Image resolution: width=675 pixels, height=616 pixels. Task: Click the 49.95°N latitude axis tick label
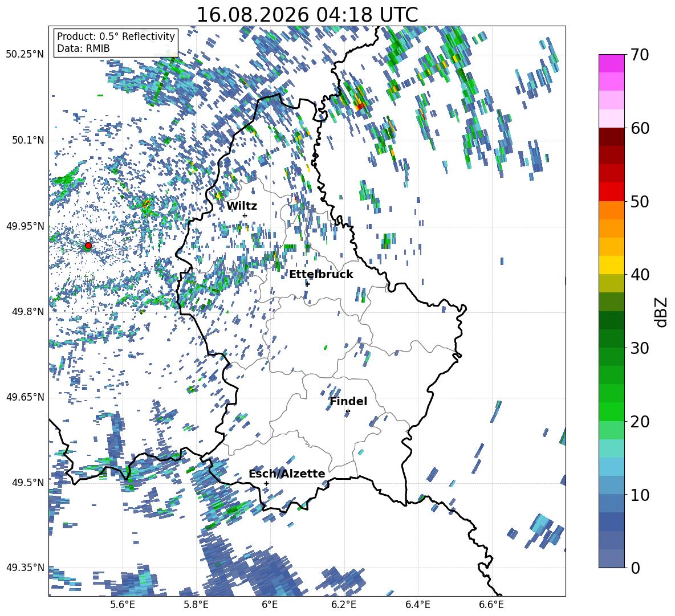[x=25, y=226]
